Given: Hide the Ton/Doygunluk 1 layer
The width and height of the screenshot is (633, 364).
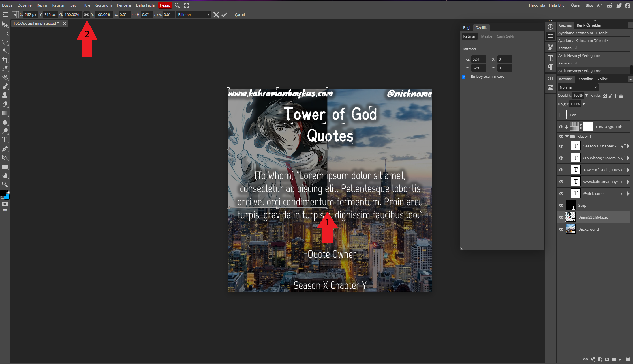Looking at the screenshot, I should [561, 127].
